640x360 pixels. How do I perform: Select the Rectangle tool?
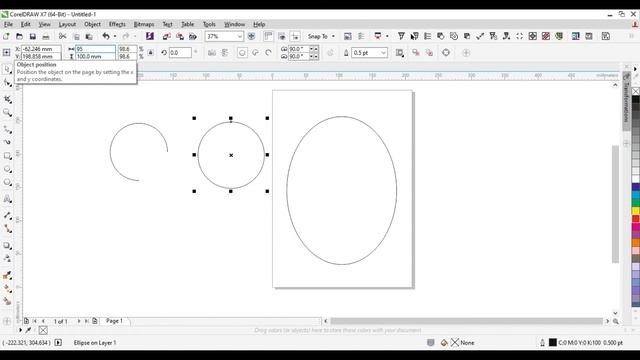[7, 156]
